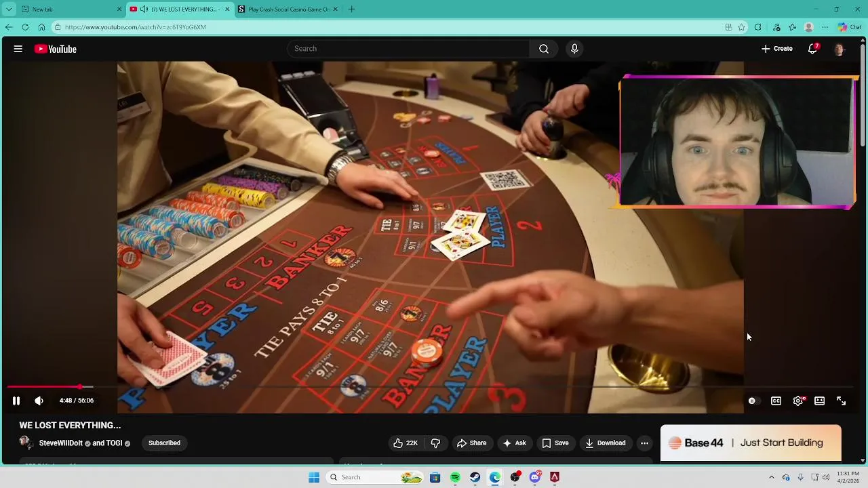Open YouTube account avatar menu
The image size is (868, 488).
840,49
